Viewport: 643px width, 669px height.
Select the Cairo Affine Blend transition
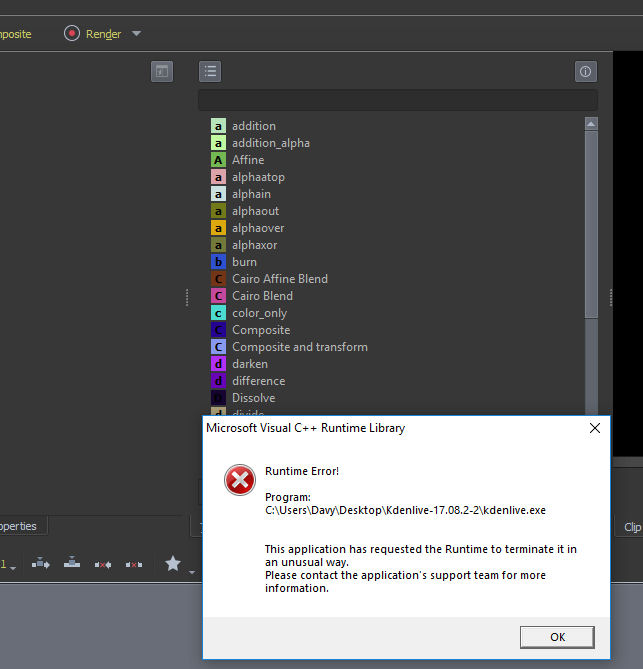[269, 279]
